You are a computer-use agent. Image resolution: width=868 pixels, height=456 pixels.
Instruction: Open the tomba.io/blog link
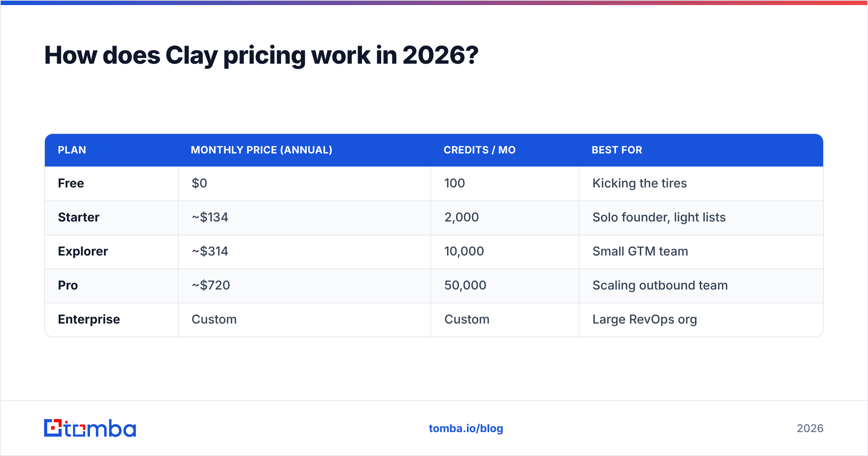tap(466, 428)
